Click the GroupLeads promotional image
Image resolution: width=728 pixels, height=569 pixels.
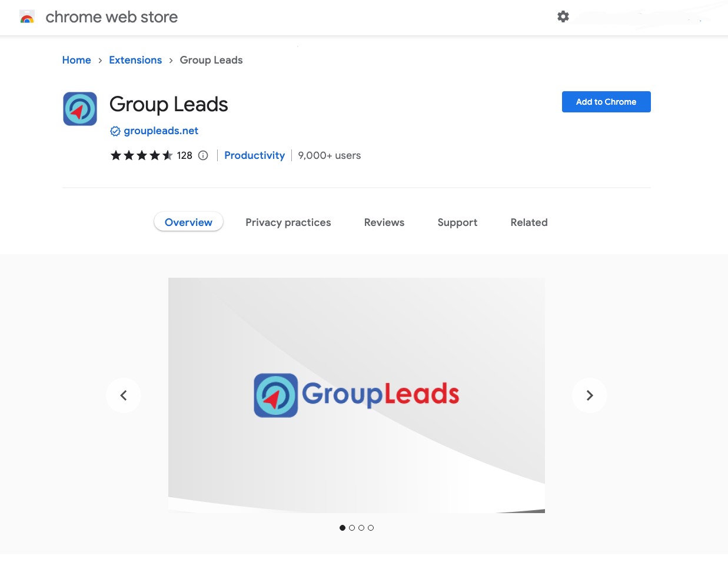pos(357,395)
